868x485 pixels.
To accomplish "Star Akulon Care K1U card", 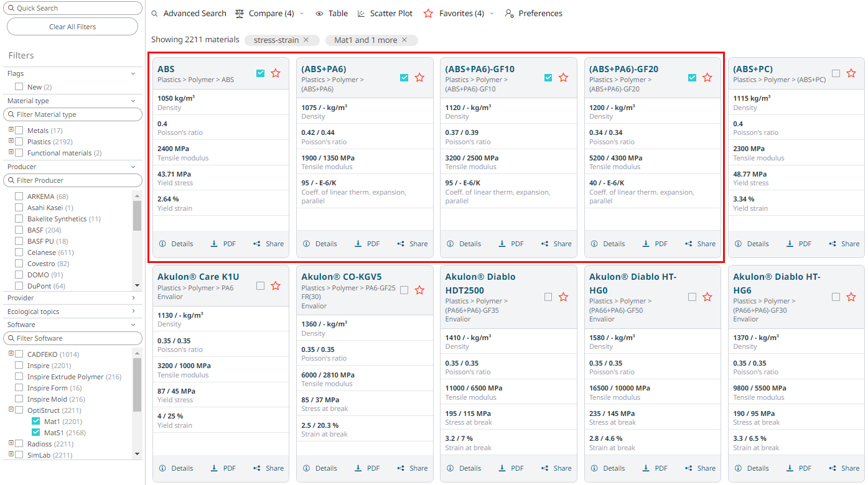I will click(x=276, y=286).
